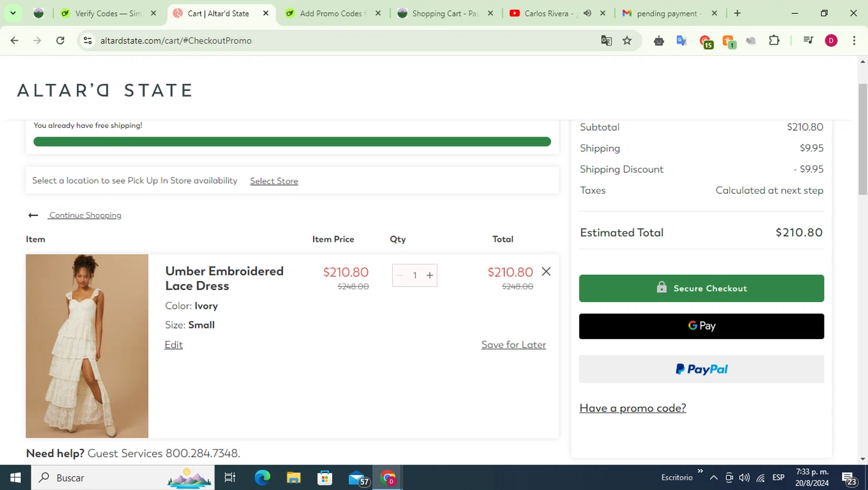Viewport: 868px width, 490px height.
Task: Open Chrome profile avatar D
Action: [x=831, y=40]
